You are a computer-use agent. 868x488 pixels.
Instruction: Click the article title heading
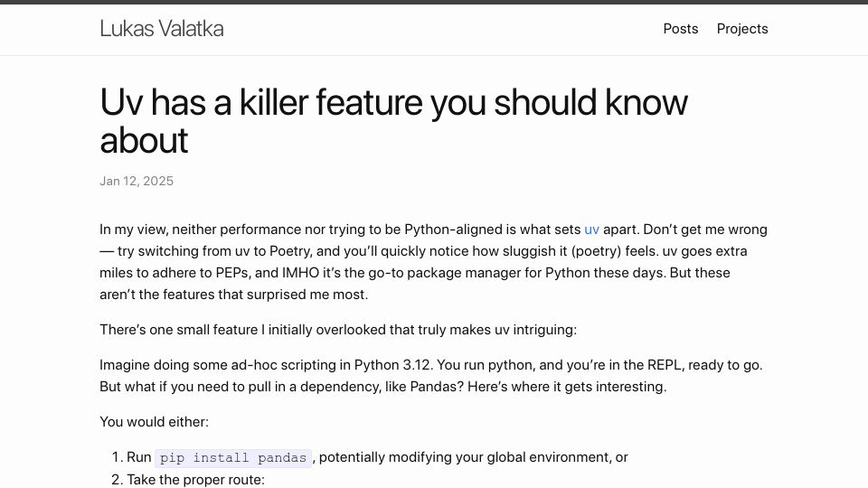click(393, 121)
